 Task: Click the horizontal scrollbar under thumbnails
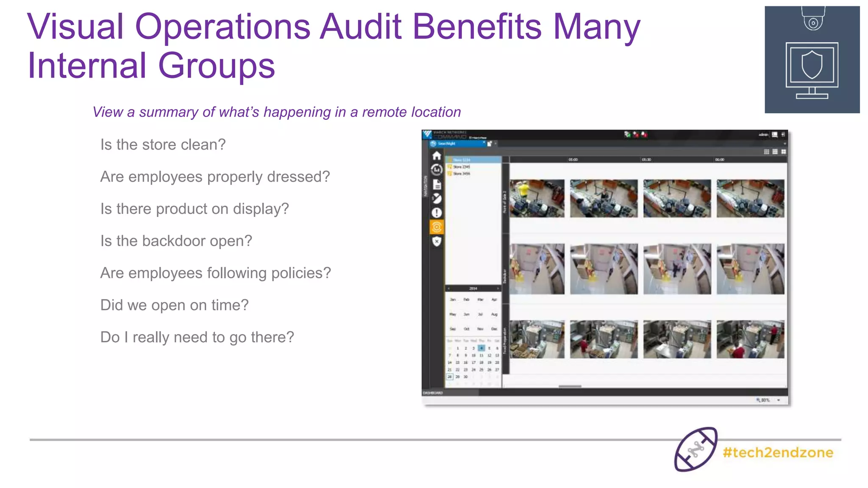(x=570, y=386)
